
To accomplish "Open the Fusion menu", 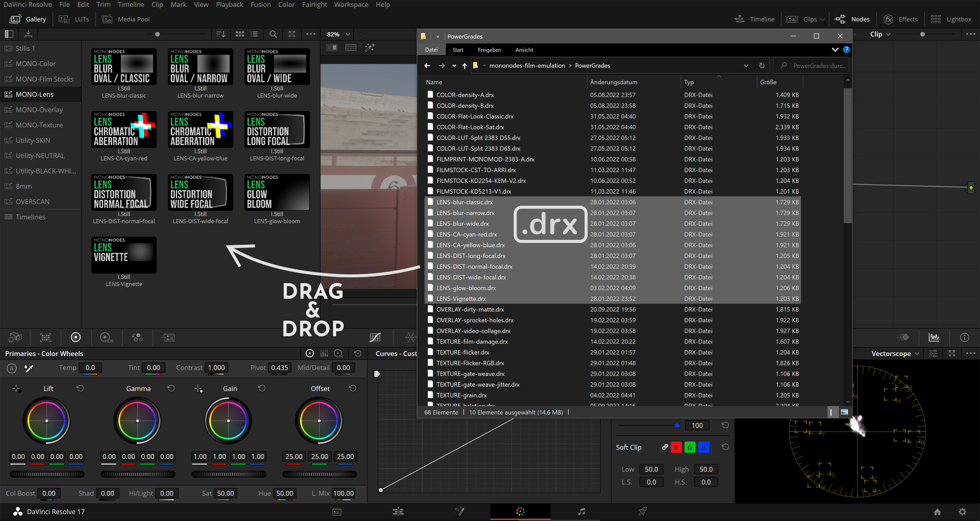I will (x=261, y=5).
